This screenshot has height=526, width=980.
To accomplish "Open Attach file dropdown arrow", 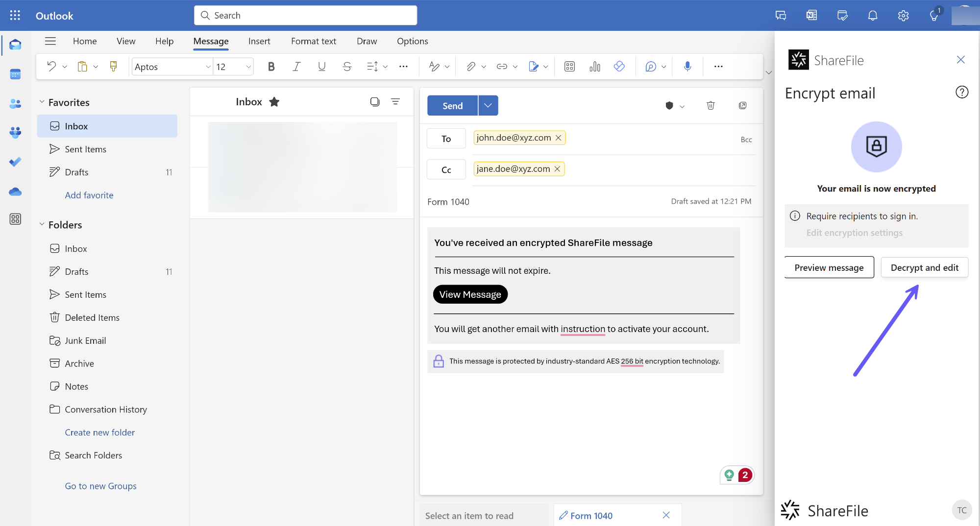I will [x=484, y=67].
